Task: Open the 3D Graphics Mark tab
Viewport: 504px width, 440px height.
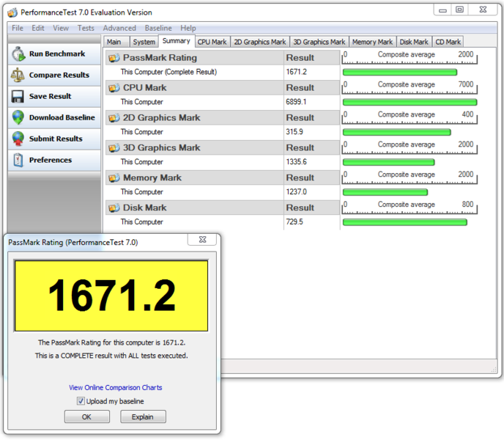Action: 319,42
